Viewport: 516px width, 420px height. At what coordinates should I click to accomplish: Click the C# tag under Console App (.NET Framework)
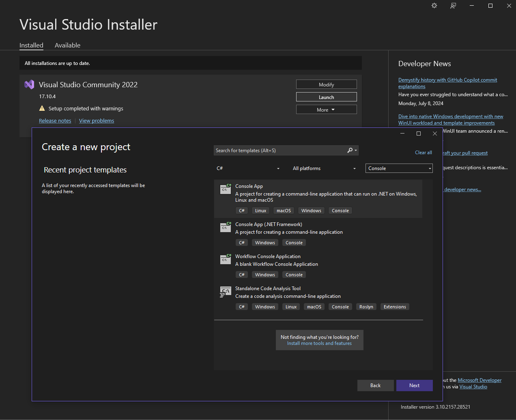[x=242, y=243]
